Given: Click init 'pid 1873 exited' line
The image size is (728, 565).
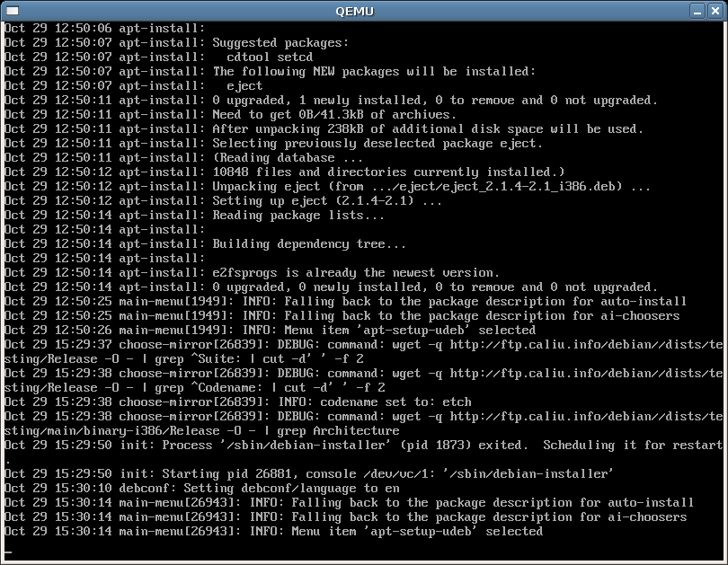Looking at the screenshot, I should pos(363,446).
